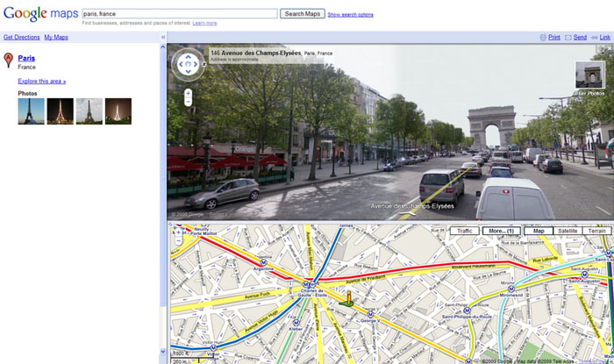Click the Learn more link
Image resolution: width=614 pixels, height=364 pixels.
(x=204, y=23)
